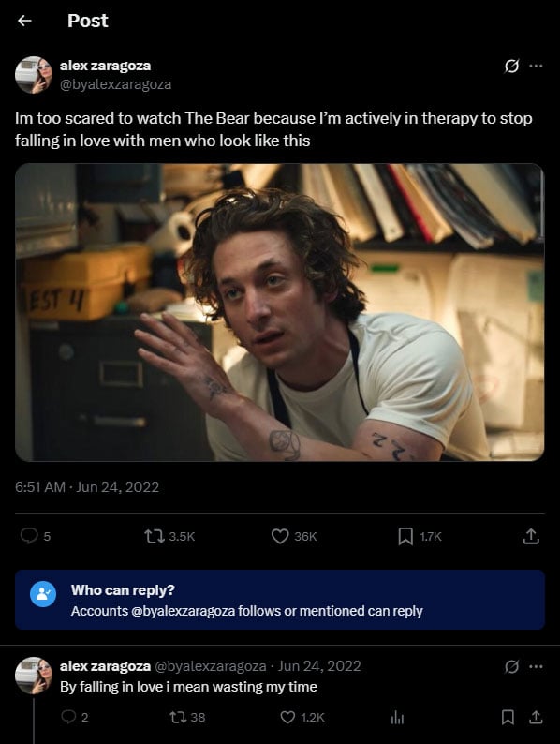The width and height of the screenshot is (560, 744).
Task: Go back using the left arrow
Action: pos(24,21)
